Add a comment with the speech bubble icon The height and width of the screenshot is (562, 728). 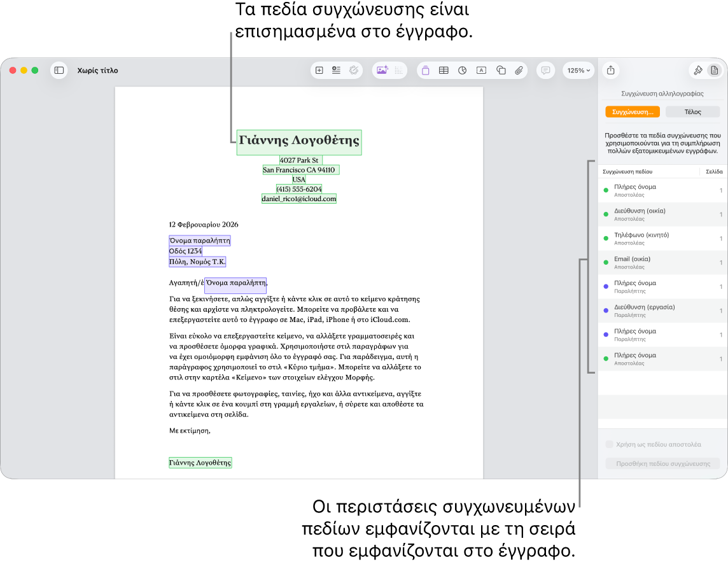[545, 70]
